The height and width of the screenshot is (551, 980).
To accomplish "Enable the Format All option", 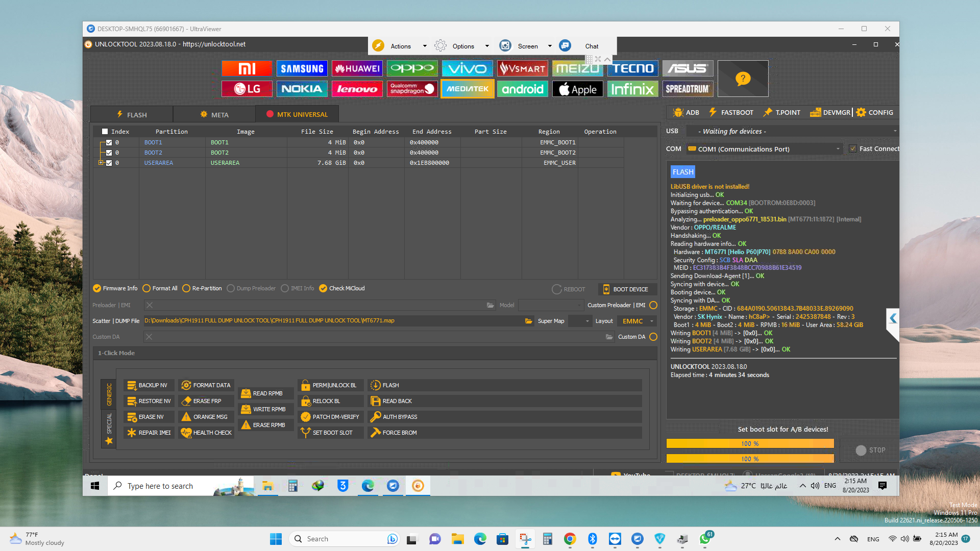I will coord(160,288).
